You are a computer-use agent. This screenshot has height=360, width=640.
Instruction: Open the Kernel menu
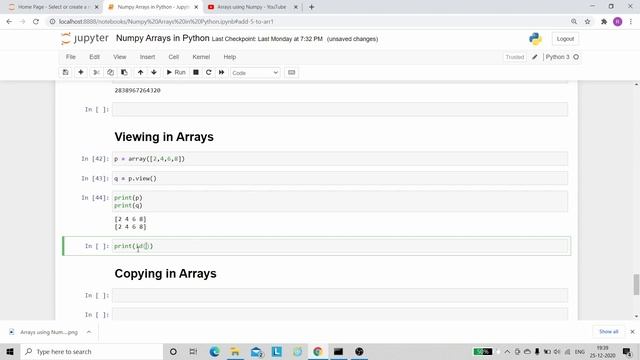click(201, 57)
